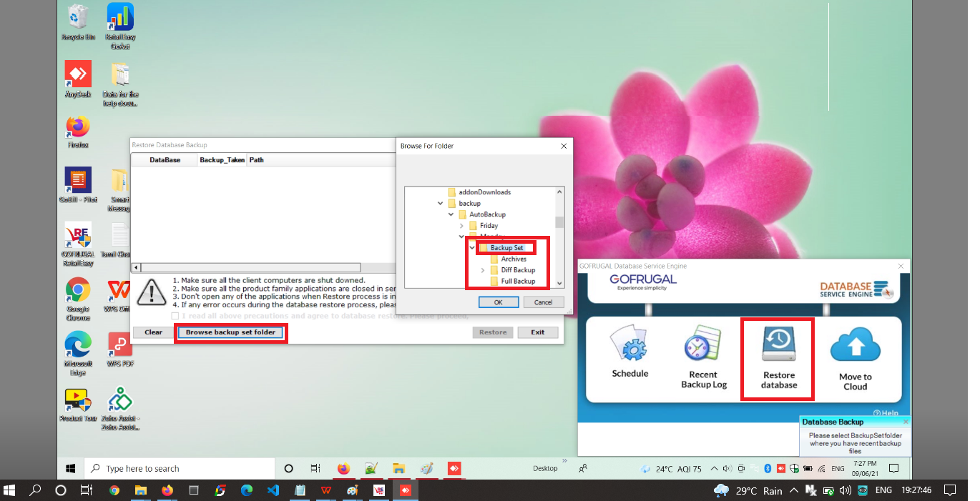Click left arrow of restore list scrollbar
This screenshot has height=501, width=980.
136,267
